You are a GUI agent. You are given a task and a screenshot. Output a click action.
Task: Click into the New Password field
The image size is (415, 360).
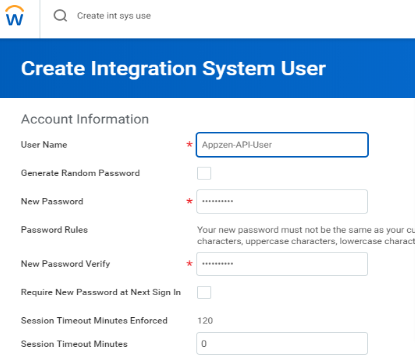pos(282,201)
